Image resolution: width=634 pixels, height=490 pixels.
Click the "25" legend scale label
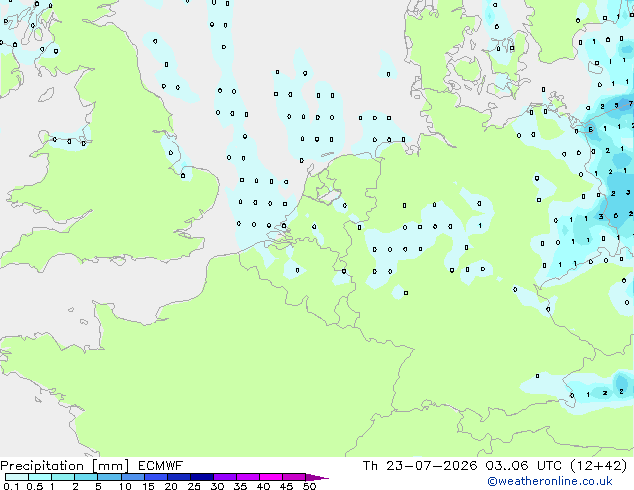pyautogui.click(x=194, y=486)
